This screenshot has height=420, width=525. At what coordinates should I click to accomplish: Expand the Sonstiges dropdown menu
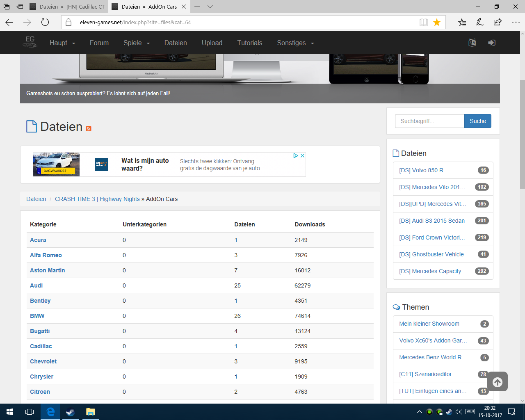point(295,43)
